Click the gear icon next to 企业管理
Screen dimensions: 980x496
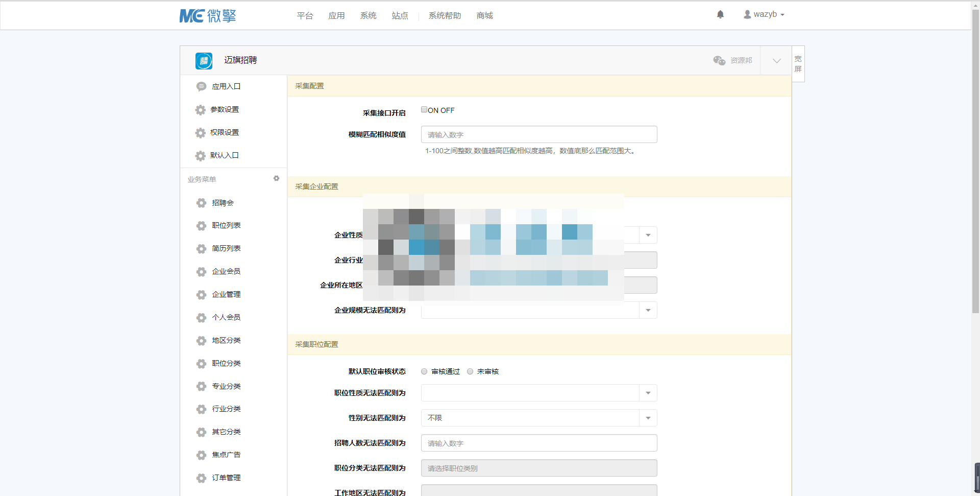pyautogui.click(x=201, y=295)
